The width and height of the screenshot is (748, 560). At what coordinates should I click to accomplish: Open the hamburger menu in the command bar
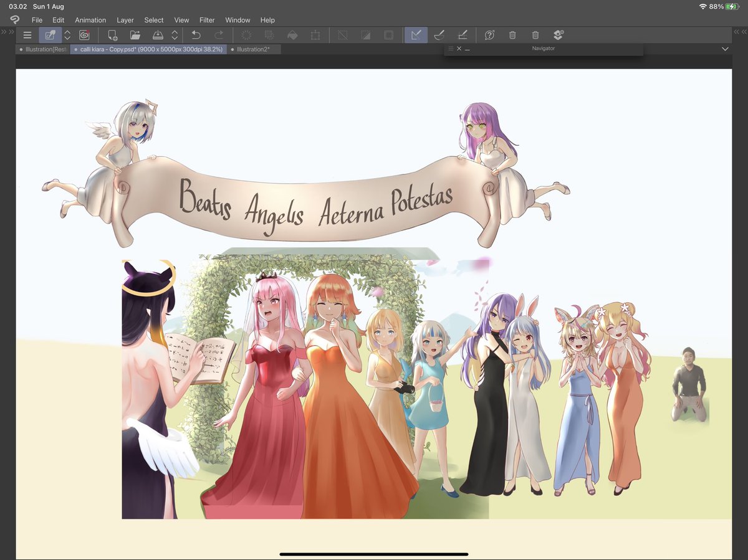click(x=27, y=36)
